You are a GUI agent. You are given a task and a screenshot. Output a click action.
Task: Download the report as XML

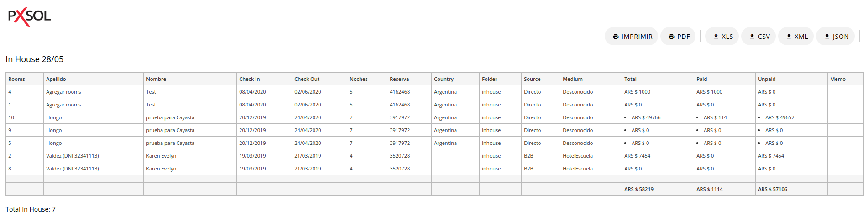point(796,37)
